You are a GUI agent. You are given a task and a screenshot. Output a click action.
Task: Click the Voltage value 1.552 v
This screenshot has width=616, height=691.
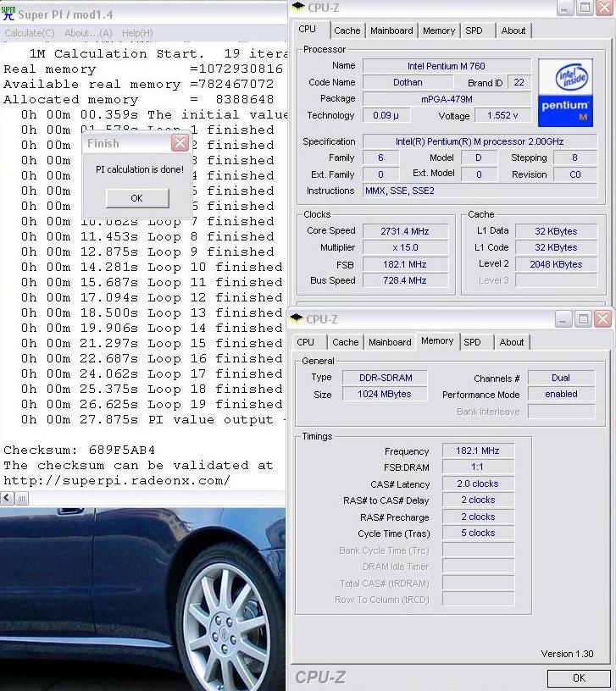pos(502,115)
